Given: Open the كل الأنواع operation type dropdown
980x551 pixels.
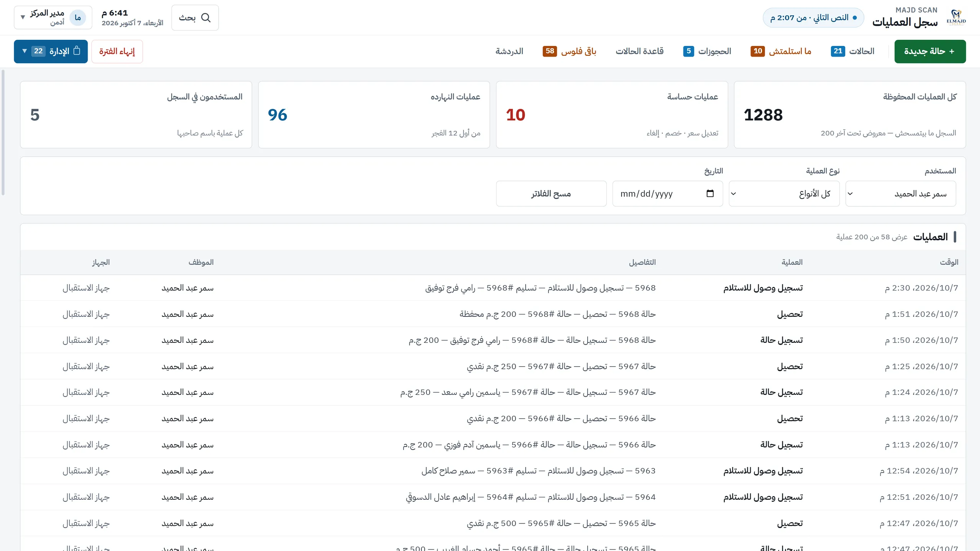Looking at the screenshot, I should pyautogui.click(x=784, y=194).
